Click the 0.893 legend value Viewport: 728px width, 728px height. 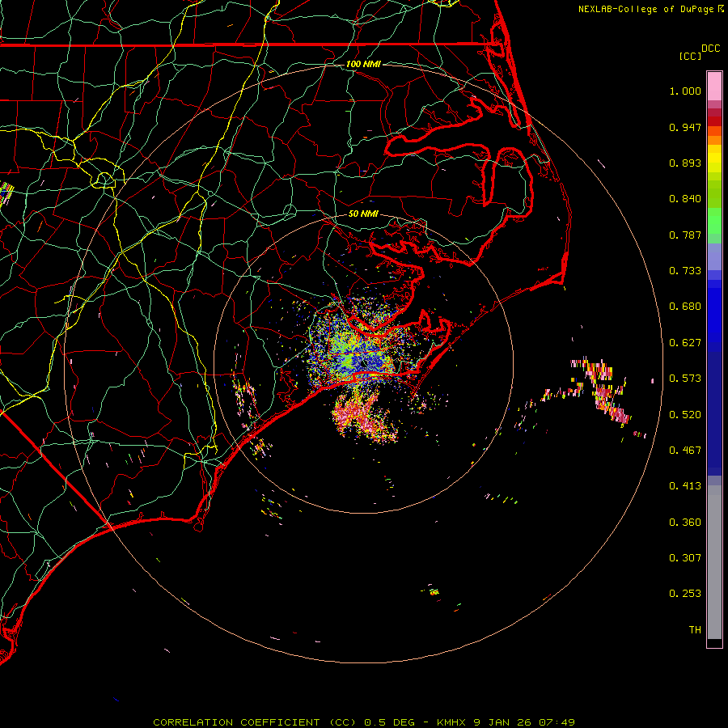point(685,163)
